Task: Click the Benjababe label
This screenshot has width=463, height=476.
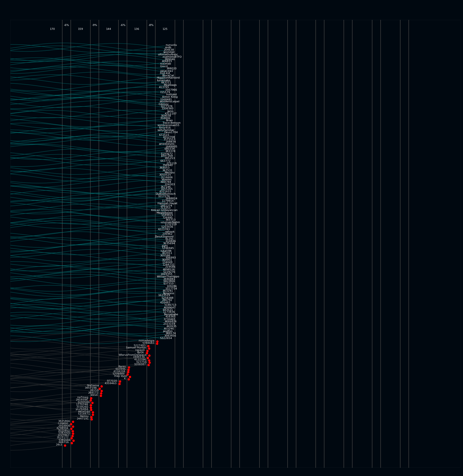Action: [x=171, y=315]
